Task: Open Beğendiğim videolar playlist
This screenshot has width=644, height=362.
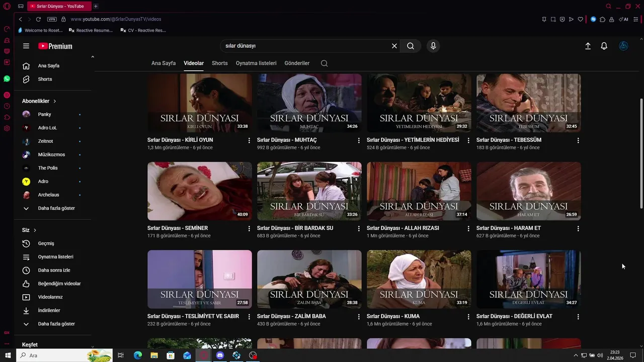Action: click(x=53, y=284)
